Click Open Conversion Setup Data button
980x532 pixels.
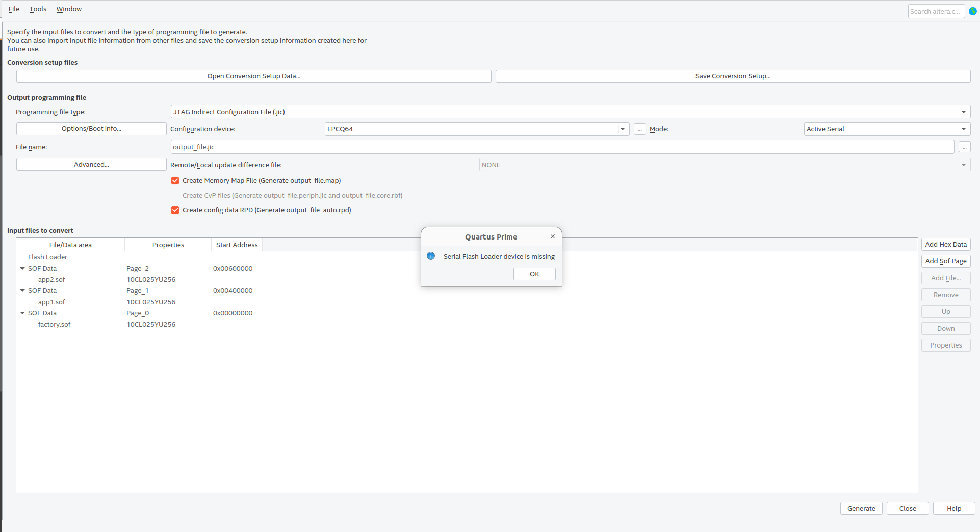[x=254, y=76]
